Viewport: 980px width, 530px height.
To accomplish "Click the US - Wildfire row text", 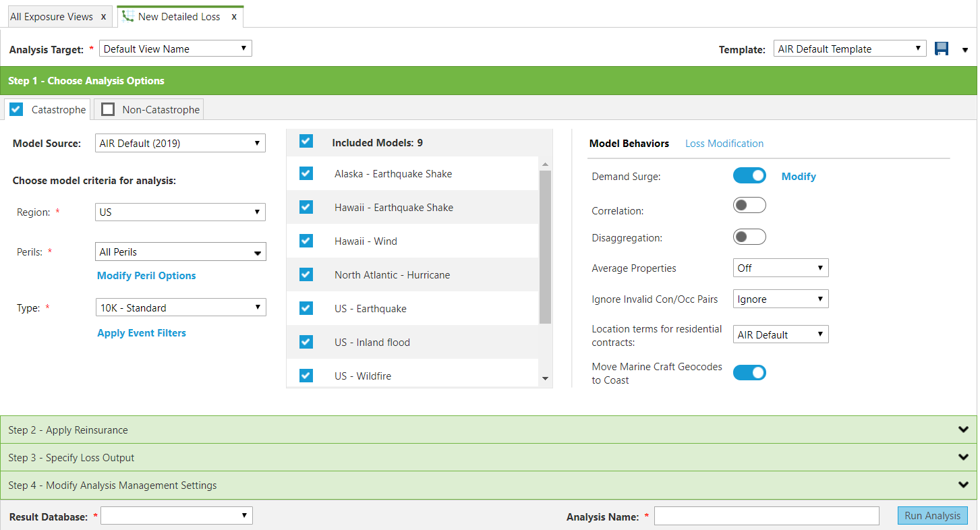I will pyautogui.click(x=363, y=376).
